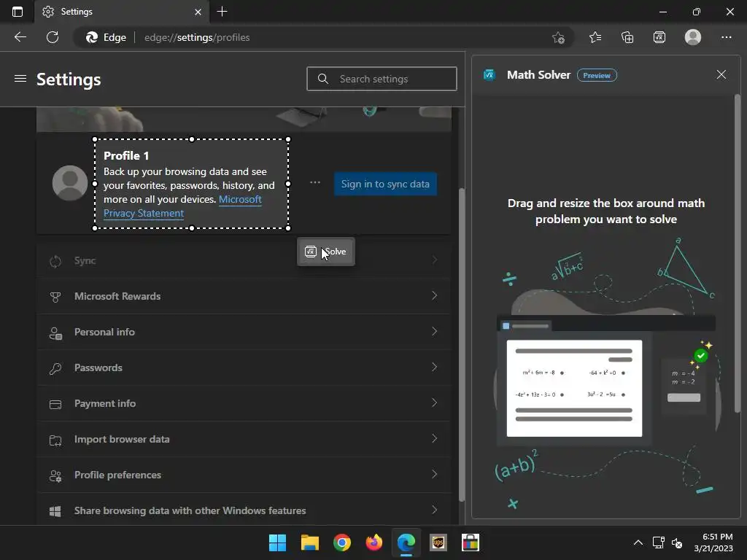Toggle the Math Solver toolbar icon
Viewport: 747px width, 560px height.
[x=659, y=37]
